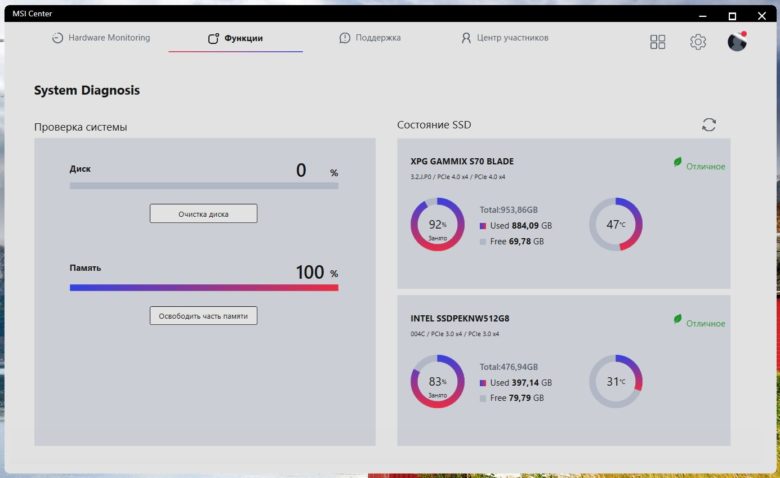
Task: Click the INTEL SSDPEKNW512G8 title
Action: tap(460, 318)
